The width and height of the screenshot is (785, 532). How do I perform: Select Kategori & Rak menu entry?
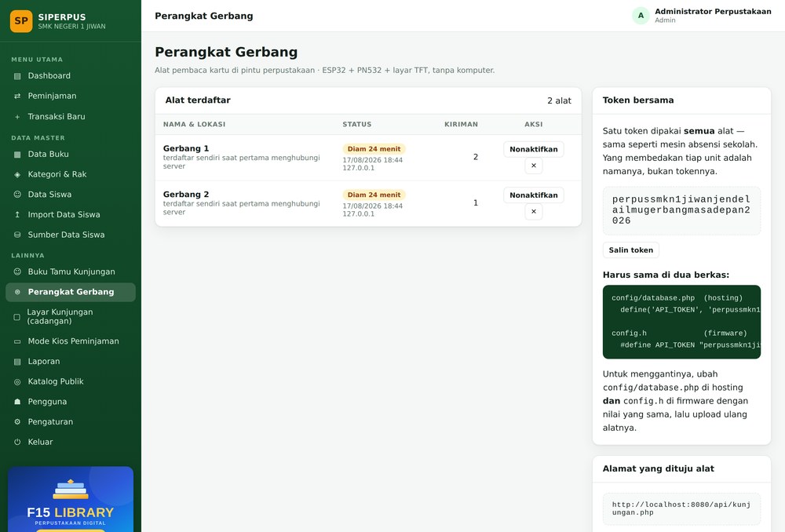(x=71, y=174)
